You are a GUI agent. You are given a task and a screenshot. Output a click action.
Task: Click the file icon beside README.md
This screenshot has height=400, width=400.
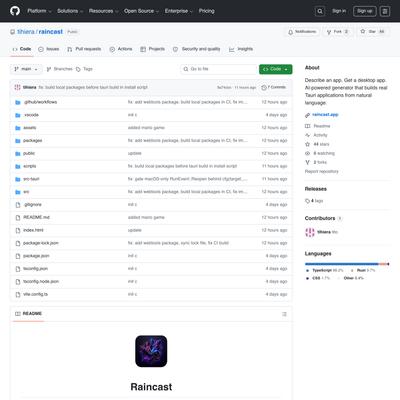pyautogui.click(x=18, y=217)
